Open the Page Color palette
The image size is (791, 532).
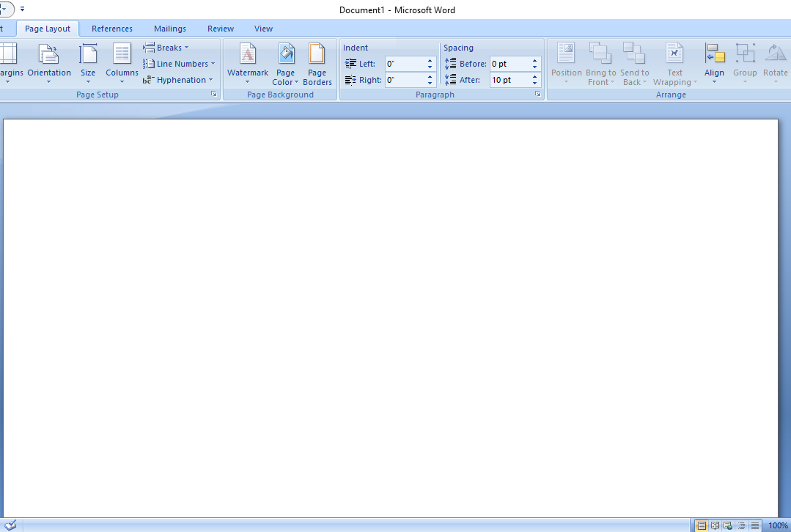click(x=285, y=63)
